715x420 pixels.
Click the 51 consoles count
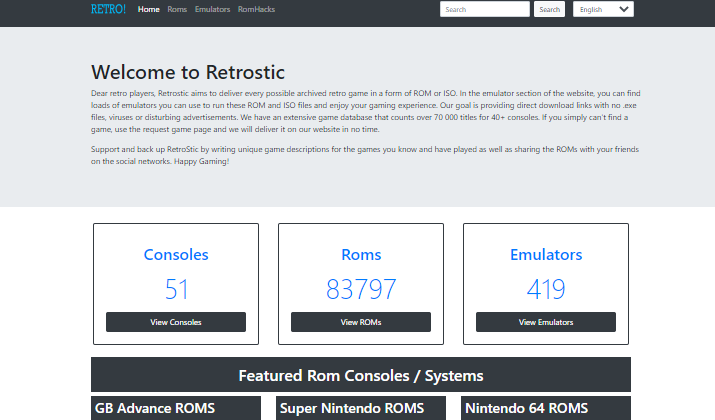click(x=176, y=289)
